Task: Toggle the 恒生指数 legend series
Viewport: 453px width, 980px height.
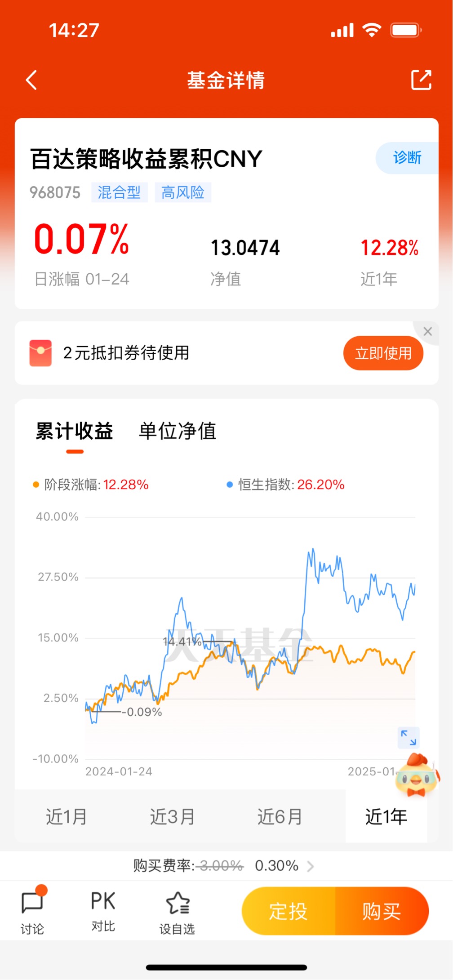Action: (x=285, y=485)
